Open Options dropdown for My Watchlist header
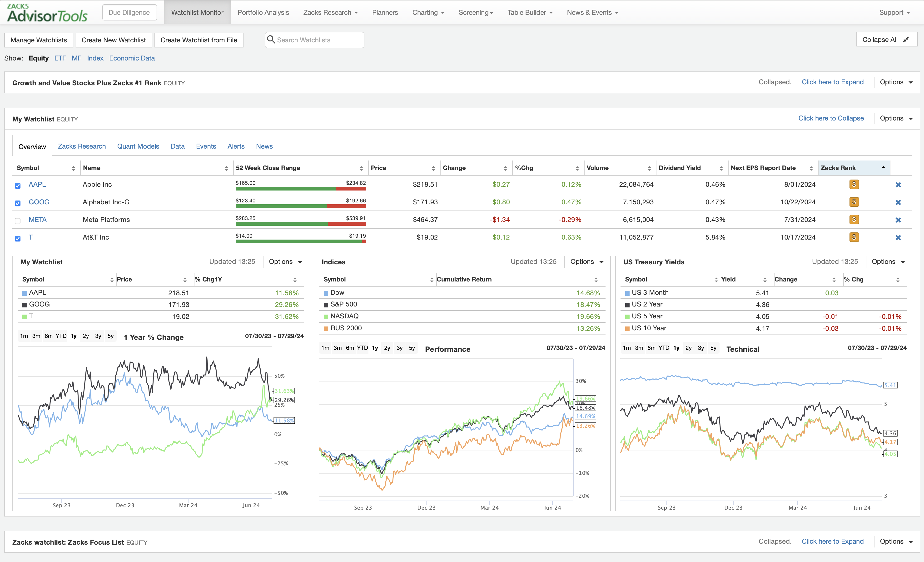This screenshot has width=924, height=562. point(896,118)
